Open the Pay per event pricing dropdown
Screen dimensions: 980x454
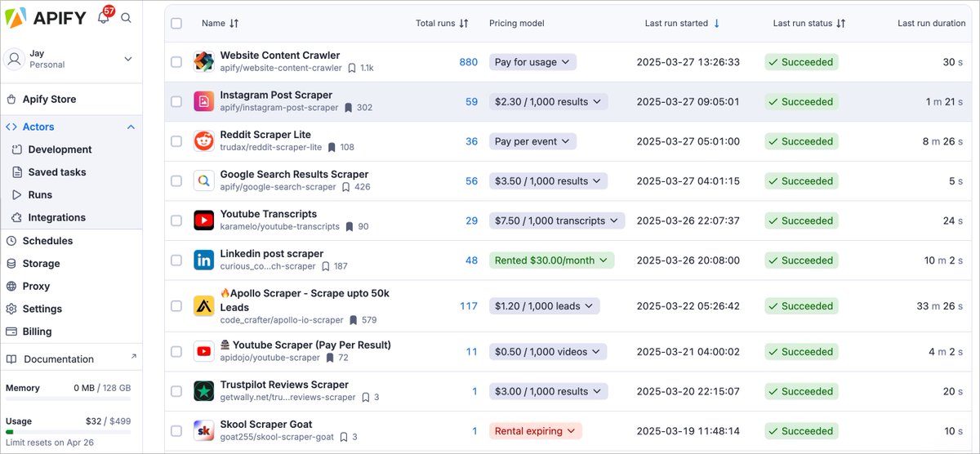coord(532,141)
